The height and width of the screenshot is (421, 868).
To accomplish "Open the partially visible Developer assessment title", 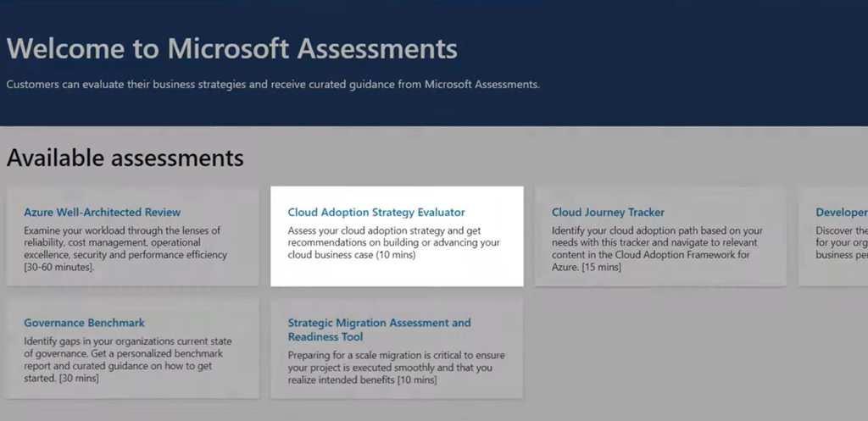I will tap(841, 212).
